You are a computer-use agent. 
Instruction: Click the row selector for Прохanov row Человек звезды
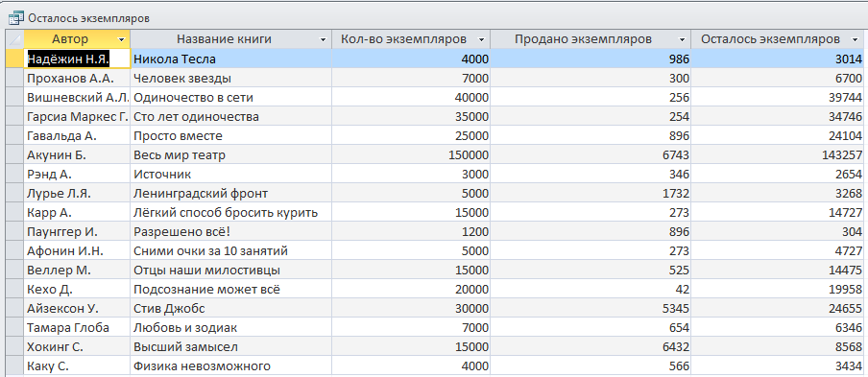tap(15, 78)
